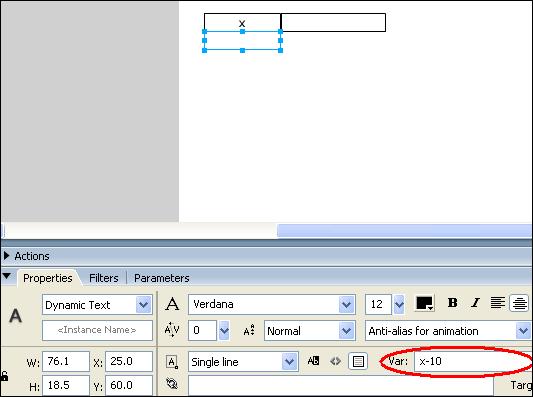Click the URL link input field
Image resolution: width=533 pixels, height=397 pixels.
(x=341, y=386)
